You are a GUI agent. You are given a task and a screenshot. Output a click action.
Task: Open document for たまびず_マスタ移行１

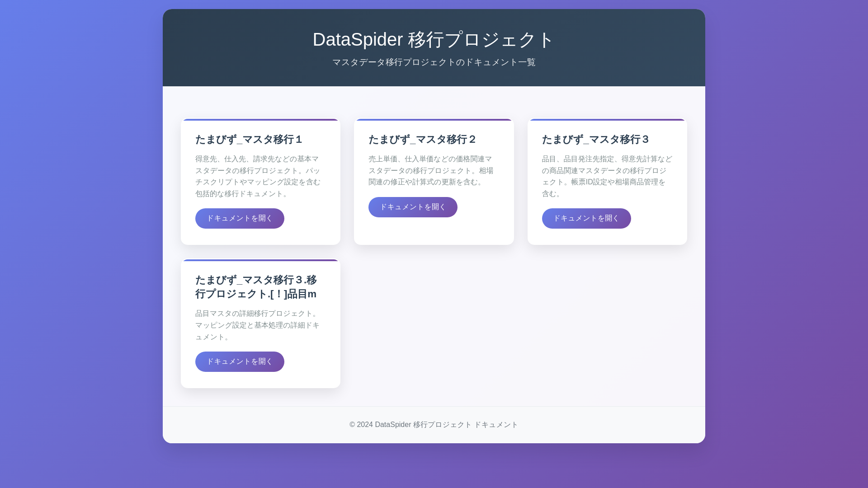pyautogui.click(x=240, y=218)
